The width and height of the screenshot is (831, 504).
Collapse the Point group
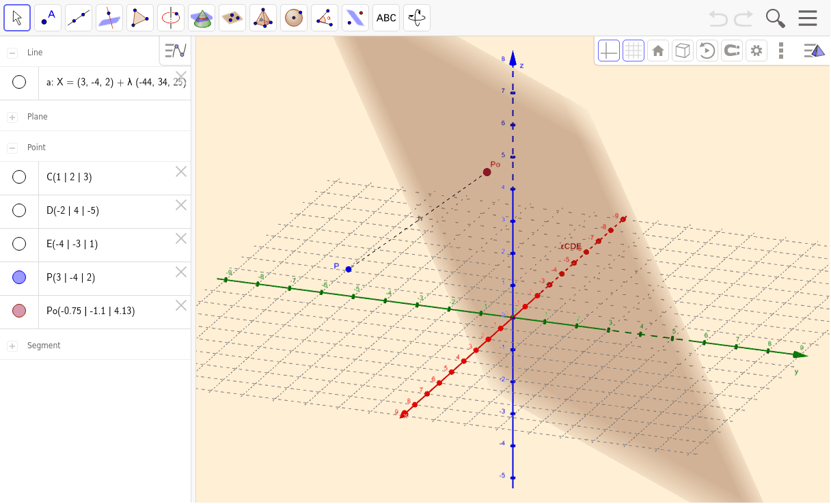pos(12,148)
